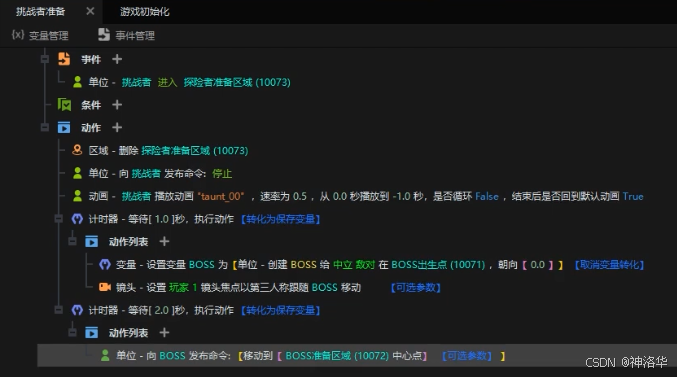Change the 停止 command parameter
Image resolution: width=677 pixels, height=377 pixels.
coord(222,174)
